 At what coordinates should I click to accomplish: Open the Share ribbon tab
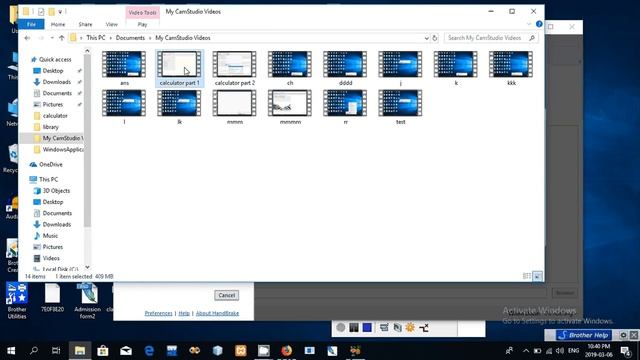pyautogui.click(x=85, y=24)
